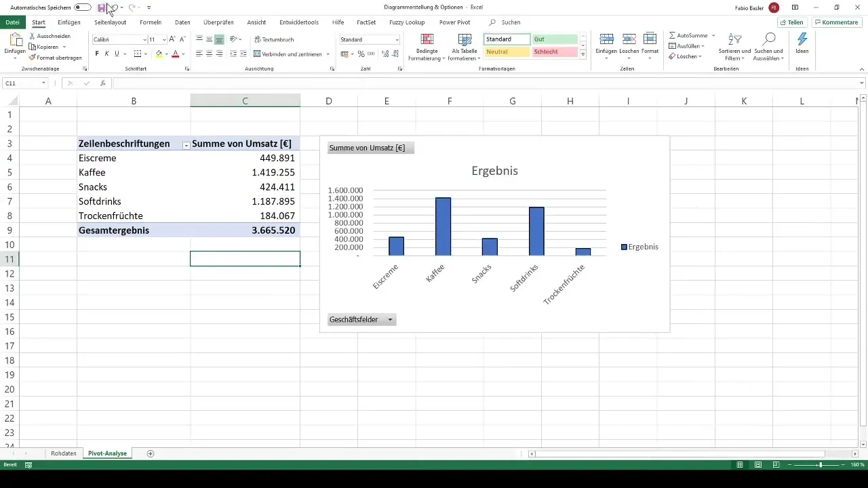
Task: Click the thousands separator icon
Action: (372, 54)
